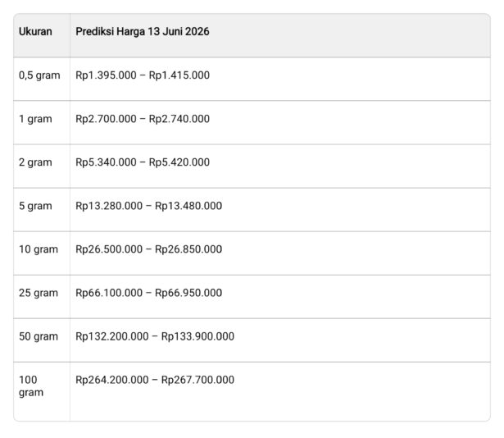Screen dimensions: 504x438
Task: Select the '2 gram' size cell
Action: click(x=42, y=166)
